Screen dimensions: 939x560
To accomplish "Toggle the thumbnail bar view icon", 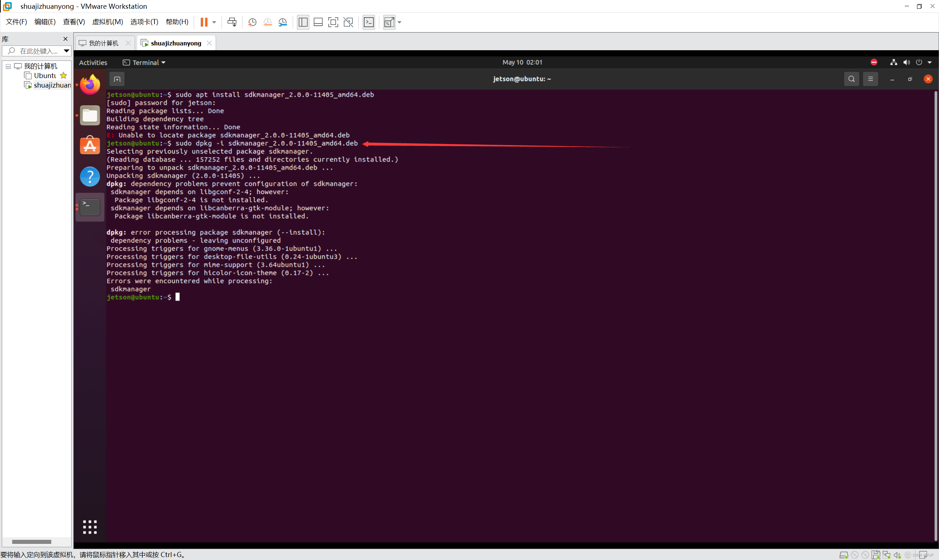I will (x=318, y=22).
